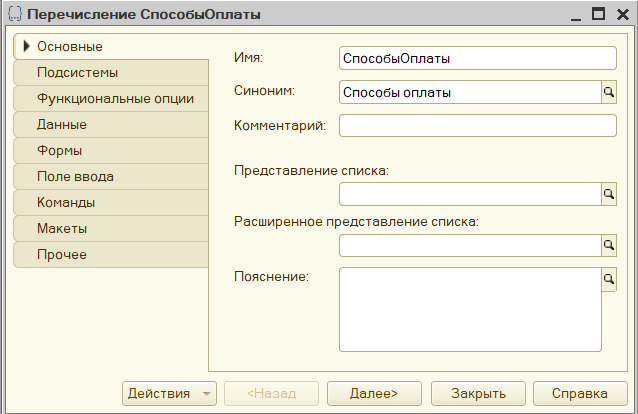Viewport: 638px width, 414px height.
Task: Click magnifier beside Расширенное представление списка
Action: pos(608,245)
